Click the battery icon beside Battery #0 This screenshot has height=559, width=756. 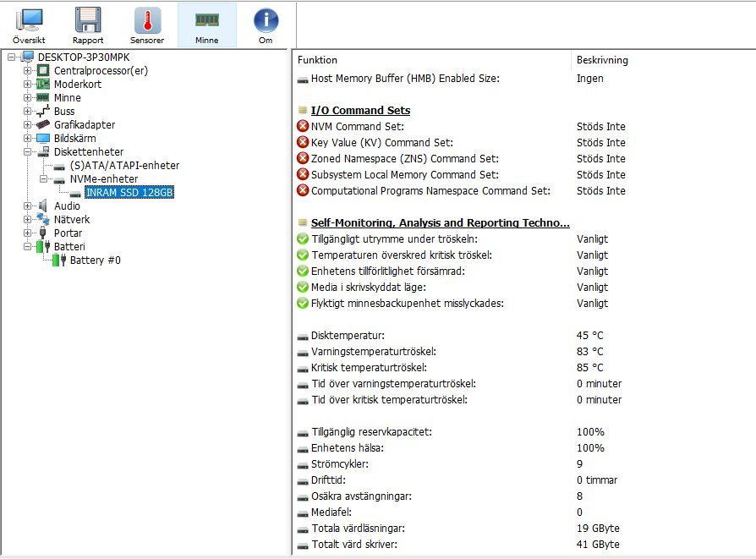[x=59, y=260]
